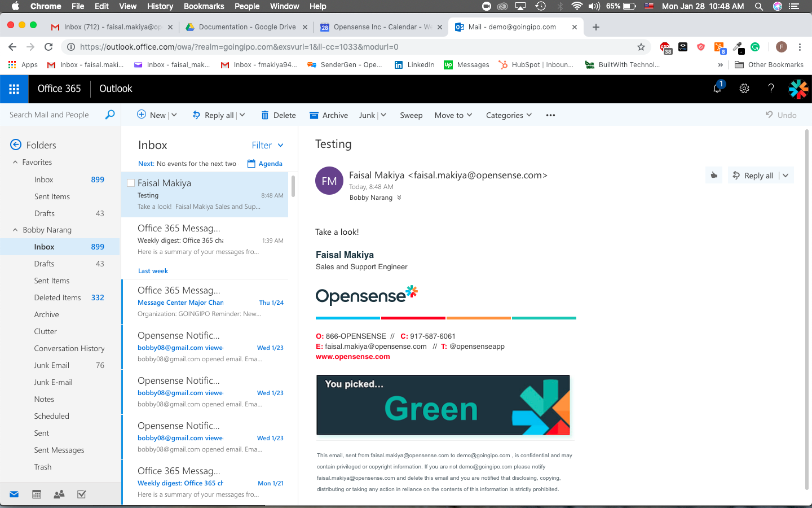The image size is (812, 508).
Task: Click Sweep in toolbar
Action: (411, 115)
